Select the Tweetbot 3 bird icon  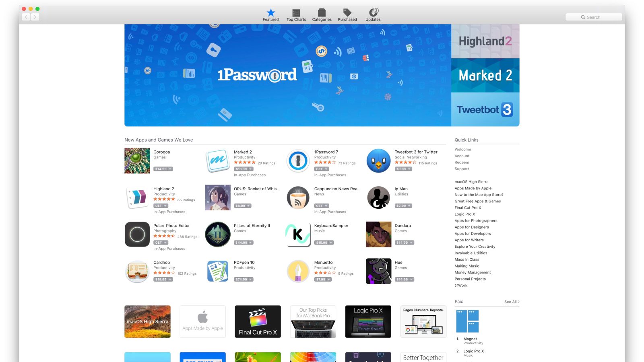pyautogui.click(x=378, y=161)
